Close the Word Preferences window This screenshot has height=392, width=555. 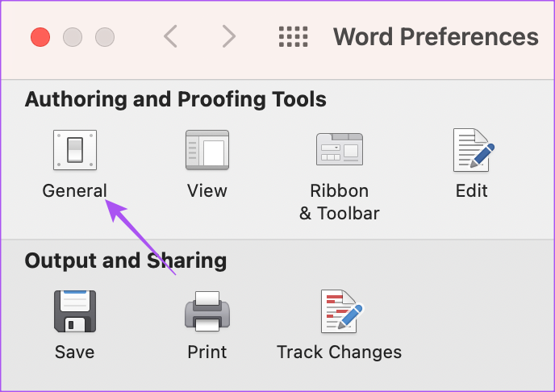(40, 37)
